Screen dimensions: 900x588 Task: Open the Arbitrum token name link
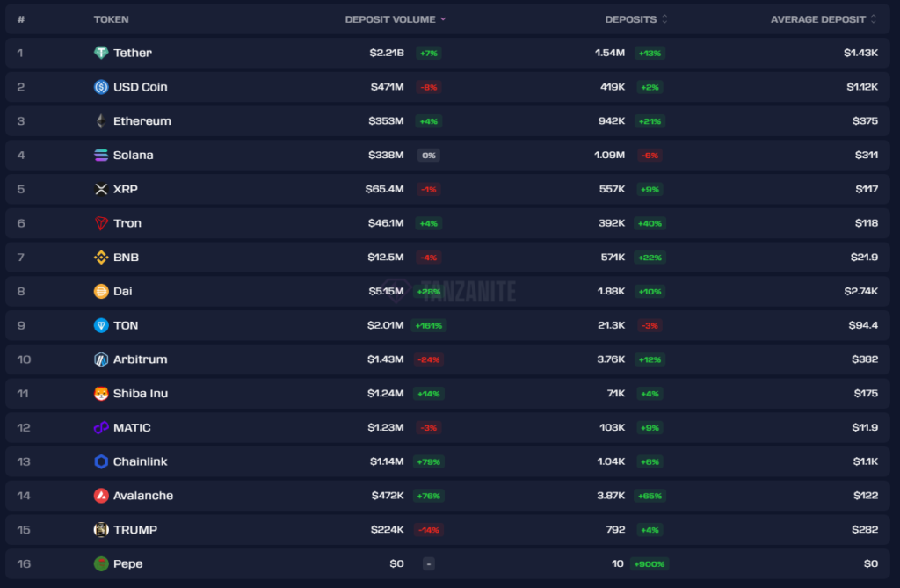[140, 359]
